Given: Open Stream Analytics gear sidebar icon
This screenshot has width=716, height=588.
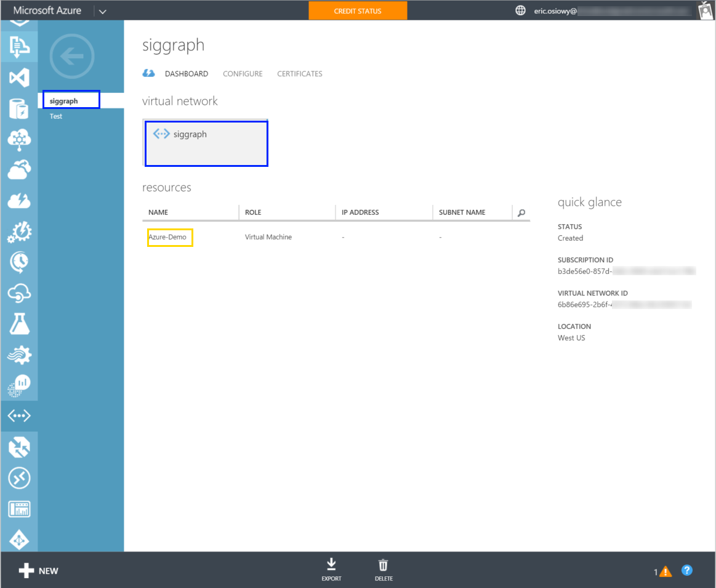Looking at the screenshot, I should coord(19,355).
